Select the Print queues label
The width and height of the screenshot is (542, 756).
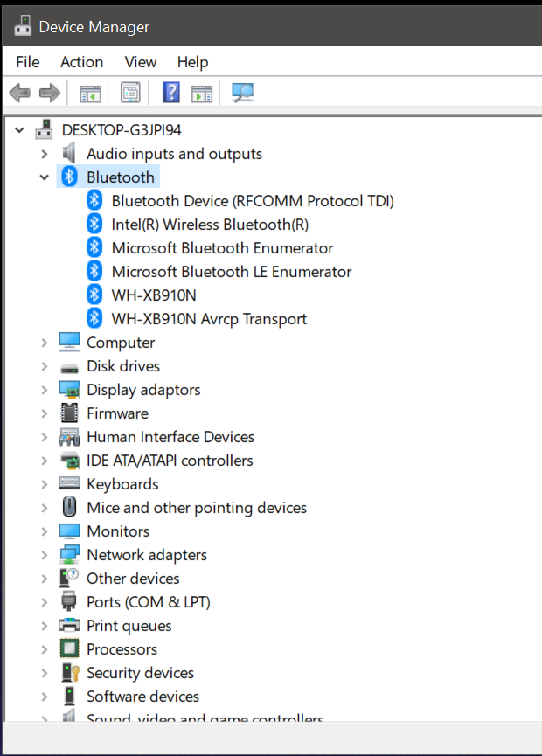(x=129, y=626)
